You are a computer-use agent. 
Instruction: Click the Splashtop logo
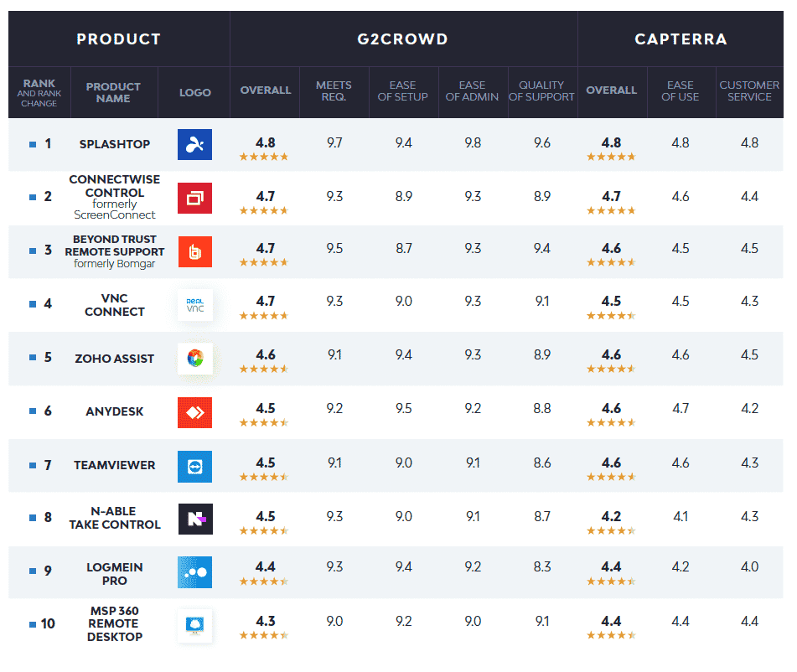click(194, 144)
